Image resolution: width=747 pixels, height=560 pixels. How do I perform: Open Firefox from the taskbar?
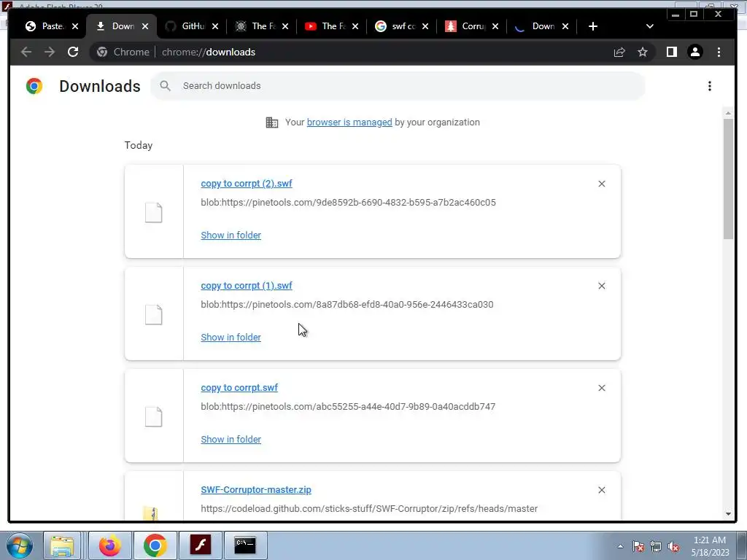tap(109, 545)
